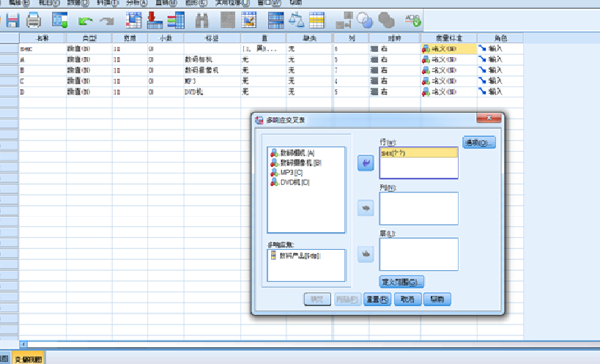Click the dialog title bar icon of 多响应交叉表

point(259,119)
